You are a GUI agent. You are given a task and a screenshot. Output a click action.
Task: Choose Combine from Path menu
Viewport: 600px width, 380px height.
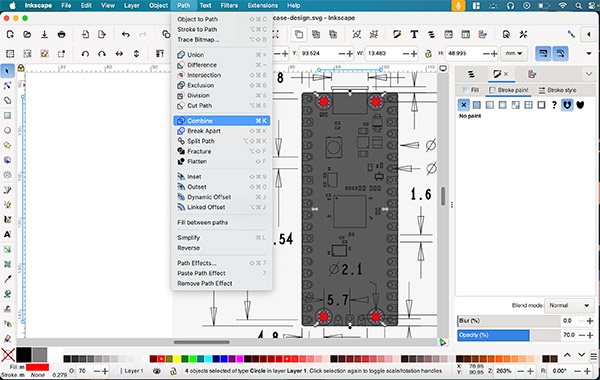tap(222, 121)
